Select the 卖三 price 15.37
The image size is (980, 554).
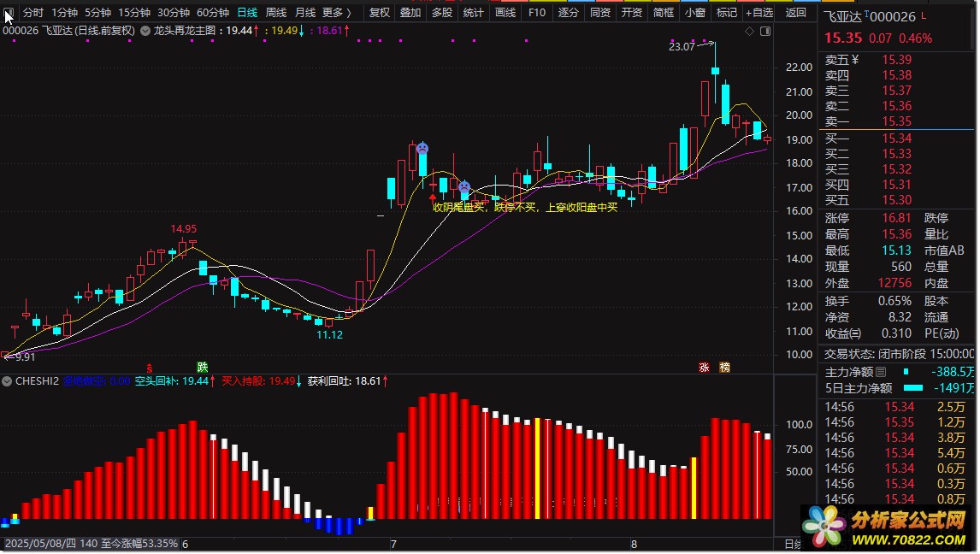point(897,91)
